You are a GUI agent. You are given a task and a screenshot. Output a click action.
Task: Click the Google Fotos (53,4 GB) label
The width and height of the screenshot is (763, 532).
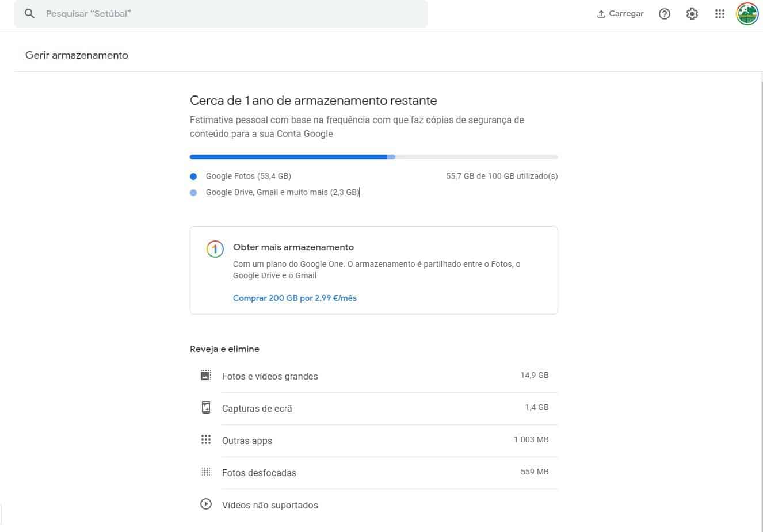coord(249,176)
